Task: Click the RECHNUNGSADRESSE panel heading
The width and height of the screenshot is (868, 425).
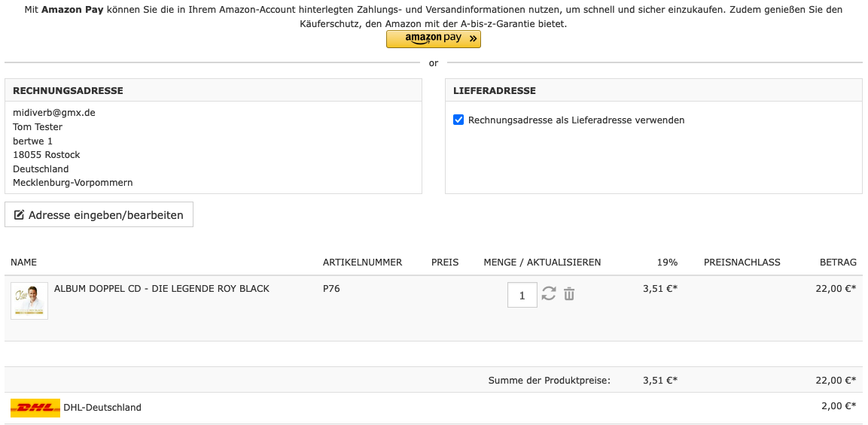Action: (x=68, y=91)
